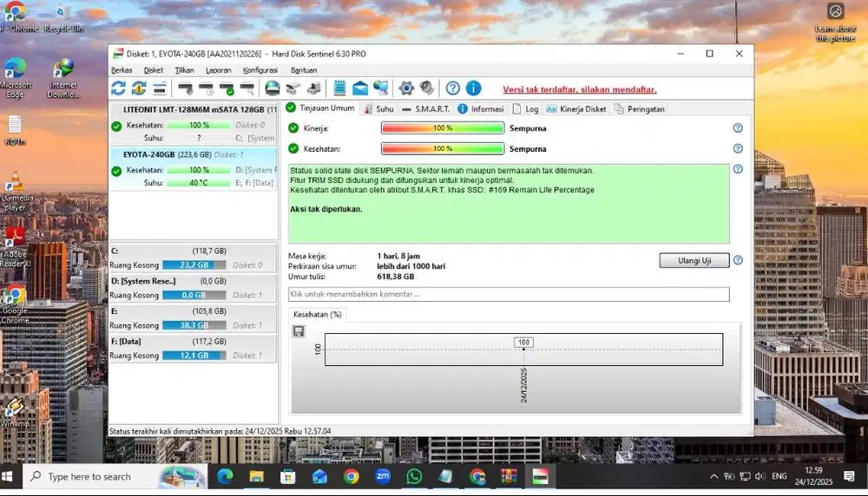This screenshot has height=496, width=868.
Task: Switch to the S.M.A.R.T. tab
Action: (x=426, y=109)
